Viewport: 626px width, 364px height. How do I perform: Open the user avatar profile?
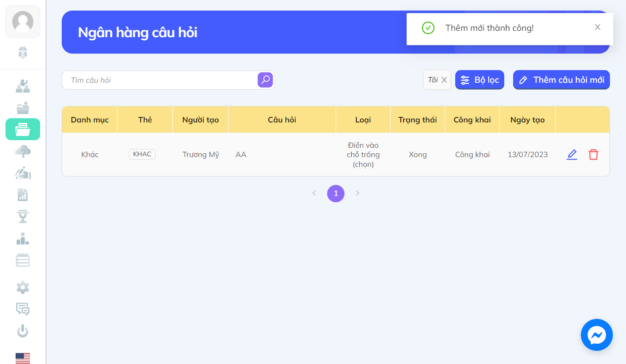coord(23,22)
